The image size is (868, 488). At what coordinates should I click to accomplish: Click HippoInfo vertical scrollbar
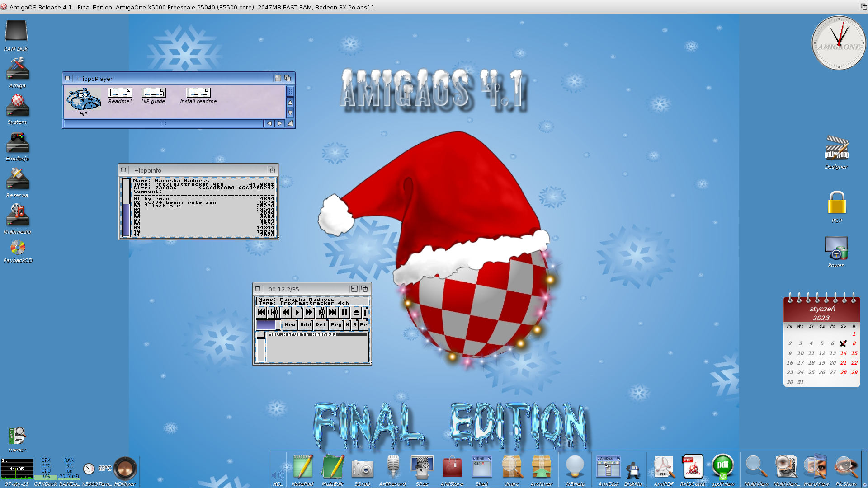coord(126,207)
